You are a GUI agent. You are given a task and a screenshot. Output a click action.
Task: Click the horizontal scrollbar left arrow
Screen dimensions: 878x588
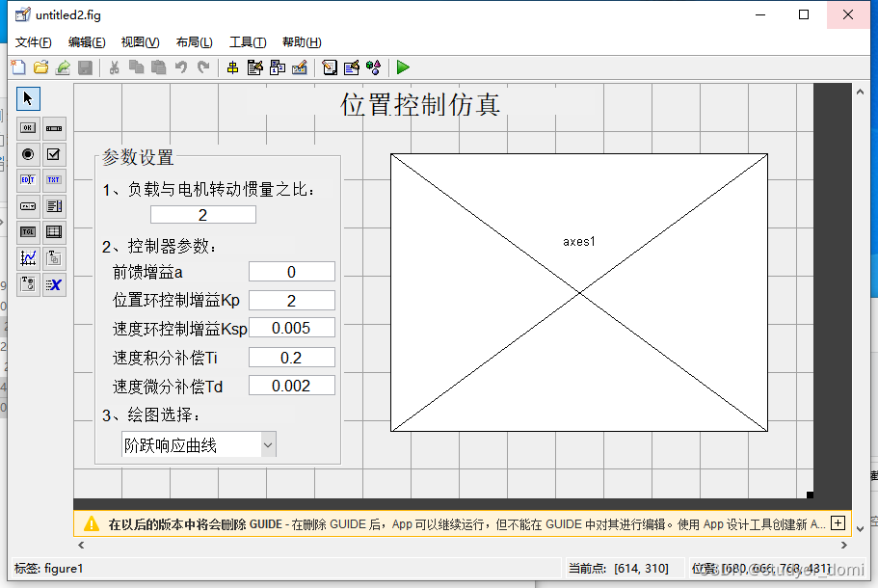pyautogui.click(x=81, y=545)
